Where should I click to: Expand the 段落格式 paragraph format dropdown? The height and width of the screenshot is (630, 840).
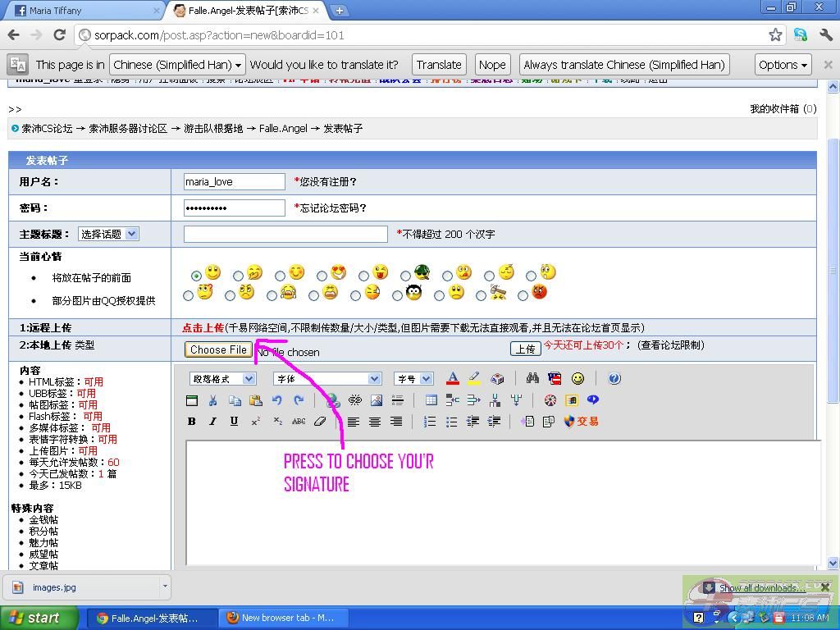coord(222,378)
